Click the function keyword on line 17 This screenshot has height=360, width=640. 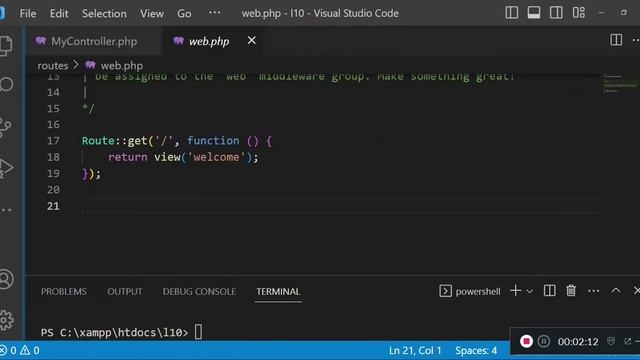click(213, 141)
